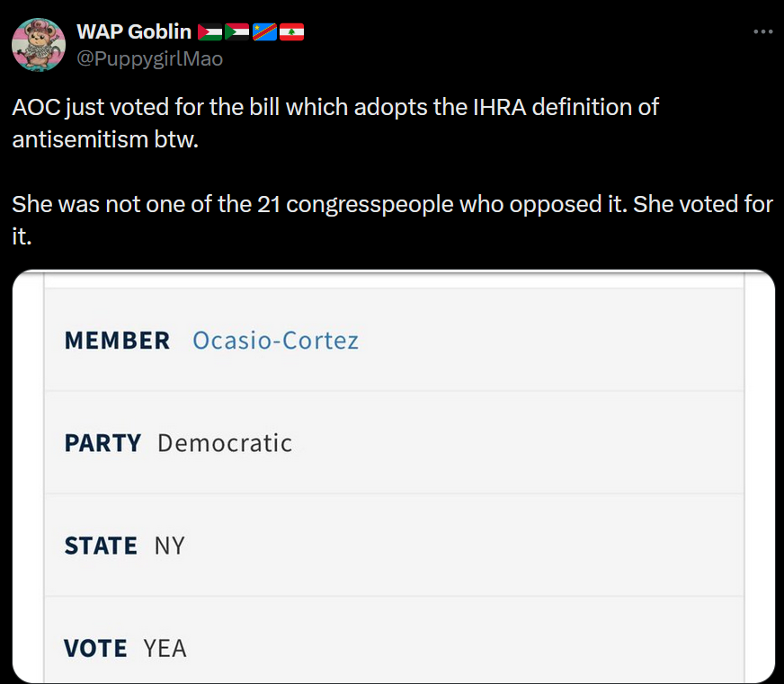The height and width of the screenshot is (684, 784).
Task: Click the VOTE field label
Action: click(x=95, y=649)
